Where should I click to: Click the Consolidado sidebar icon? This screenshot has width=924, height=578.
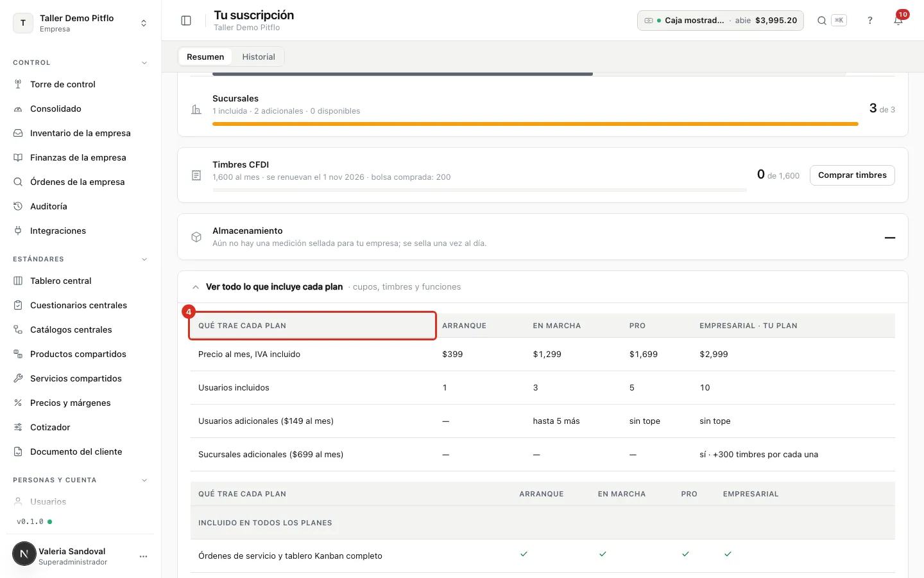(18, 109)
